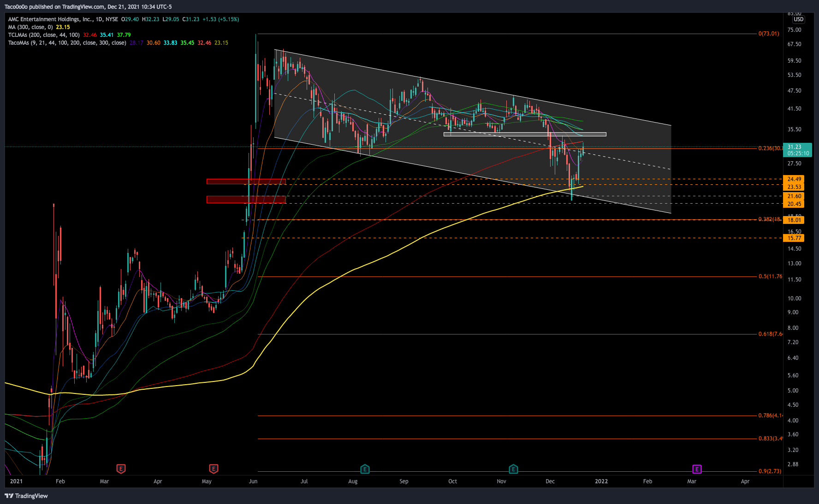Click the upper red supply zone rectangle
The width and height of the screenshot is (819, 504).
(x=246, y=182)
